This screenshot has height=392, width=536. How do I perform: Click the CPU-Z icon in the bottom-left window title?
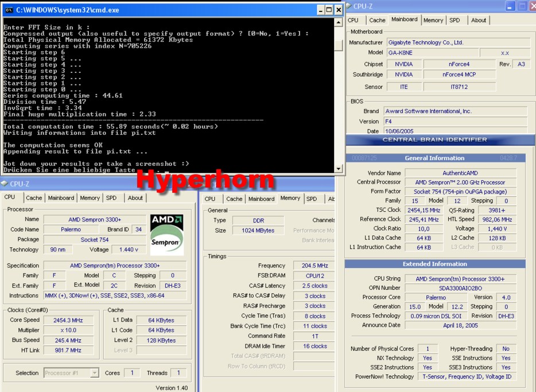click(x=4, y=184)
